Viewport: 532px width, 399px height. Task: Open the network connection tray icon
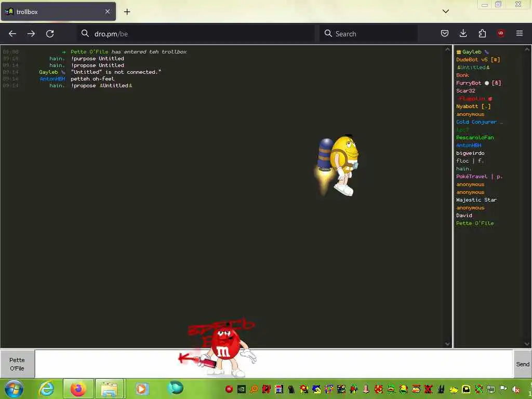coord(491,390)
